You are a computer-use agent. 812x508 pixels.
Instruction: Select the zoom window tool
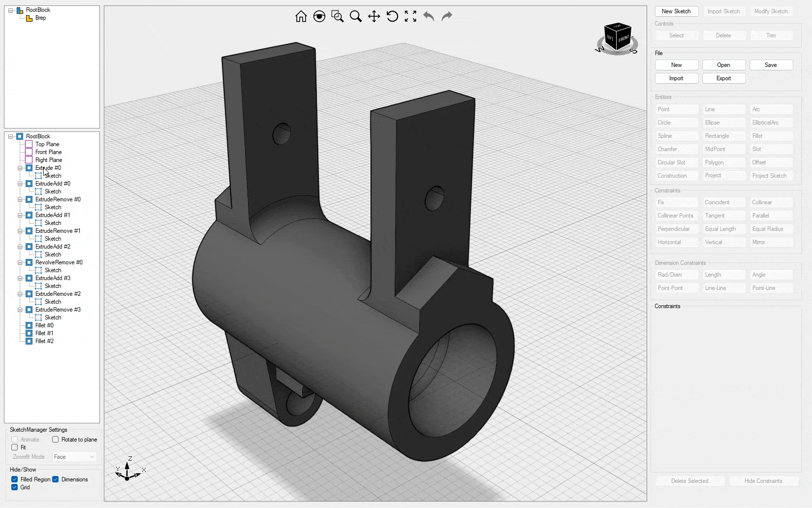pos(338,16)
